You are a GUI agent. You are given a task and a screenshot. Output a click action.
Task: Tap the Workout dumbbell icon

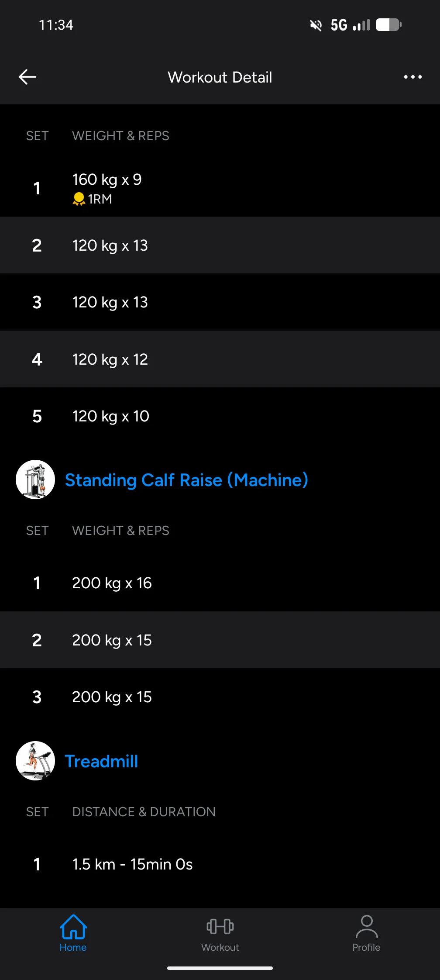[220, 926]
